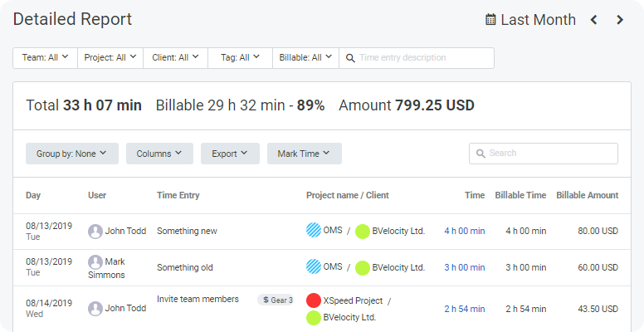Expand the Billable filter dropdown
Image resolution: width=644 pixels, height=332 pixels.
[305, 58]
